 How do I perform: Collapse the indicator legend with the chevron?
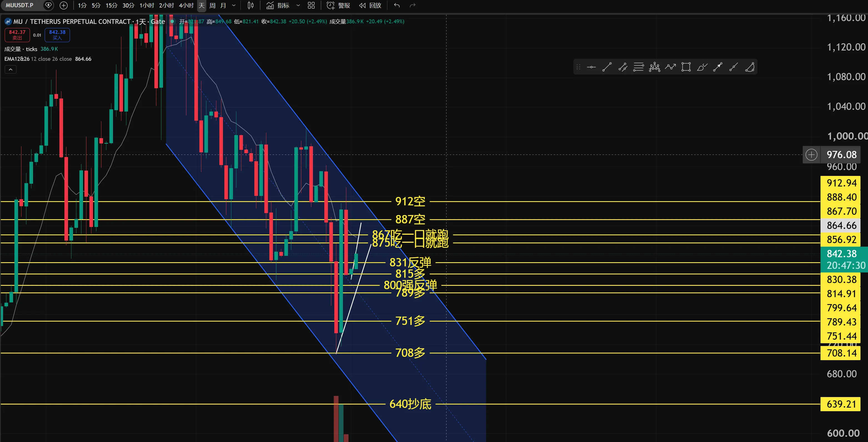(11, 69)
